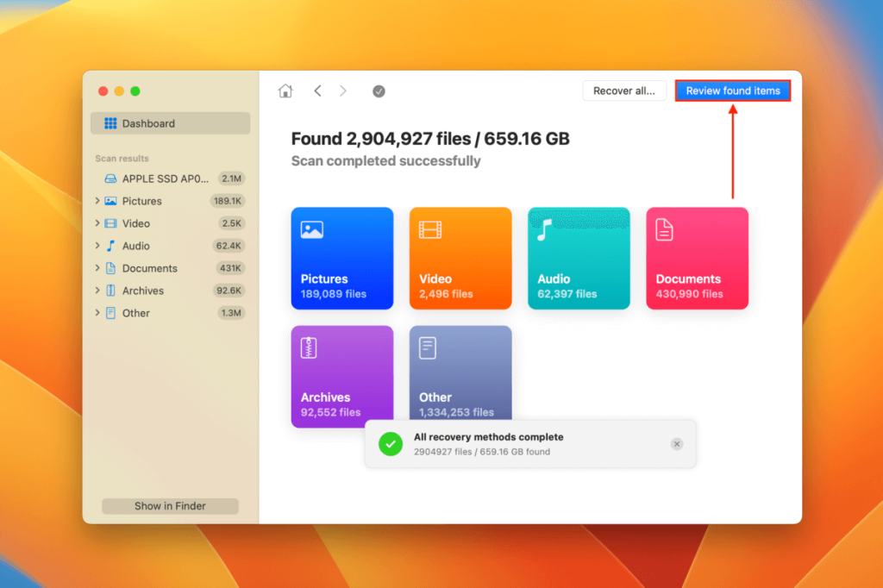Viewport: 883px width, 588px height.
Task: Expand the Documents category in the sidebar
Action: 97,268
